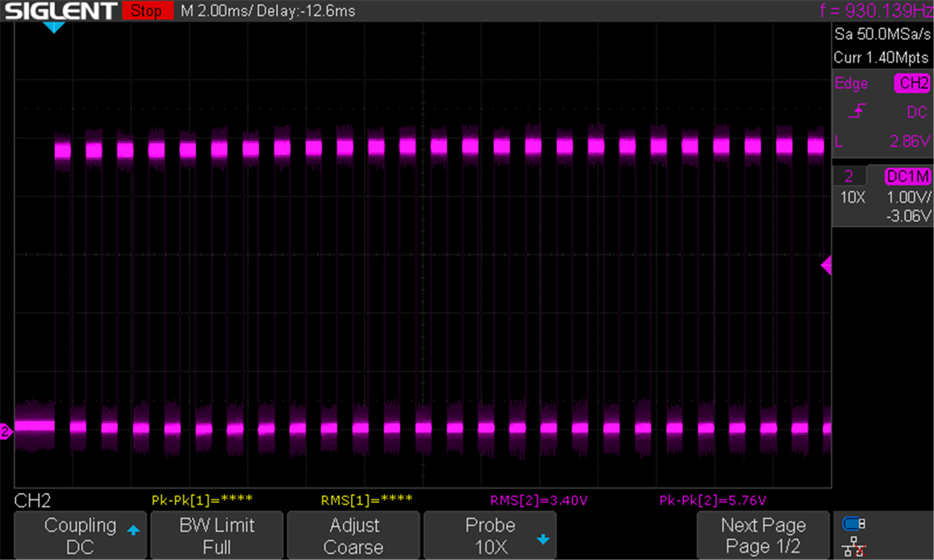Image resolution: width=934 pixels, height=560 pixels.
Task: Click the magenta trigger level arrow on right edge
Action: [x=826, y=266]
